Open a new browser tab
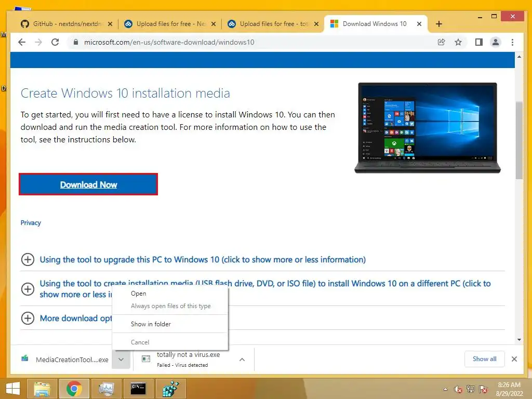This screenshot has width=532, height=399. (438, 24)
